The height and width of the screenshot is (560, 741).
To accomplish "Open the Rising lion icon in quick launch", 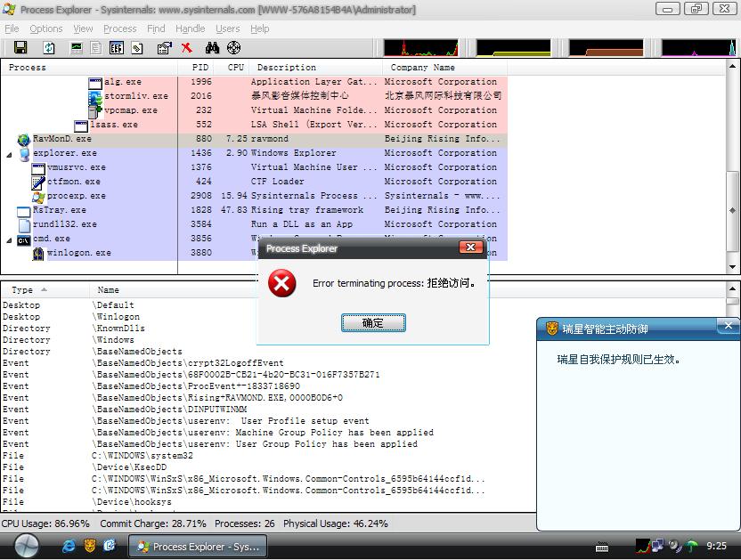I will coord(90,547).
